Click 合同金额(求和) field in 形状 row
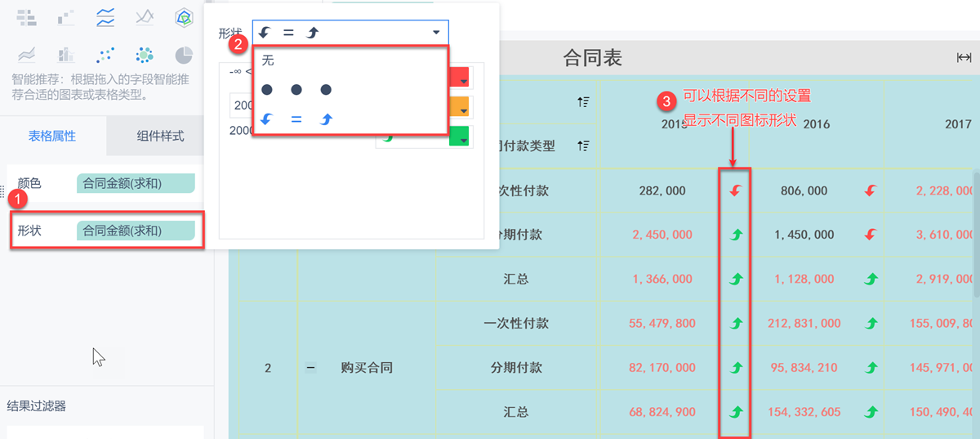The width and height of the screenshot is (980, 439). pos(136,231)
